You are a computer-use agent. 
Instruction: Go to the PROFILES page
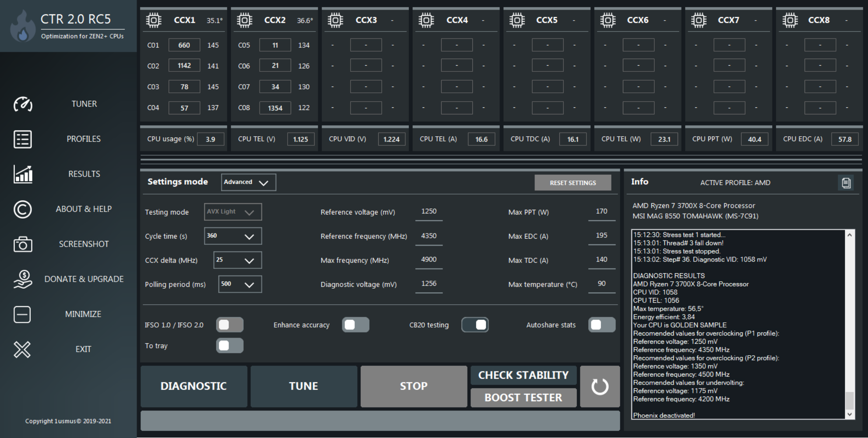coord(84,139)
